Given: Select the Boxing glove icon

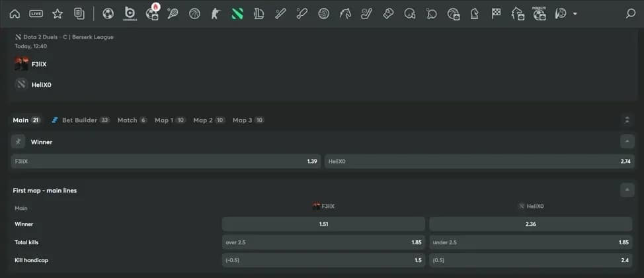Looking at the screenshot, I should (x=388, y=14).
